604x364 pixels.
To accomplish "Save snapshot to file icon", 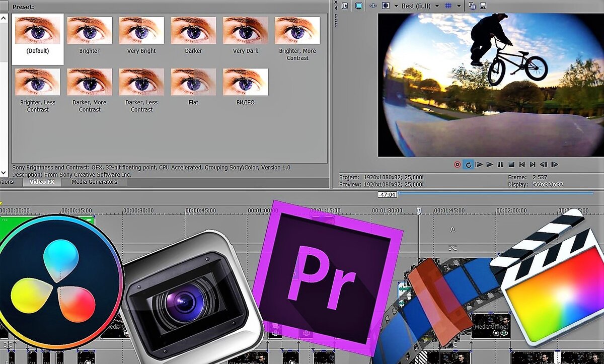I will (x=483, y=6).
